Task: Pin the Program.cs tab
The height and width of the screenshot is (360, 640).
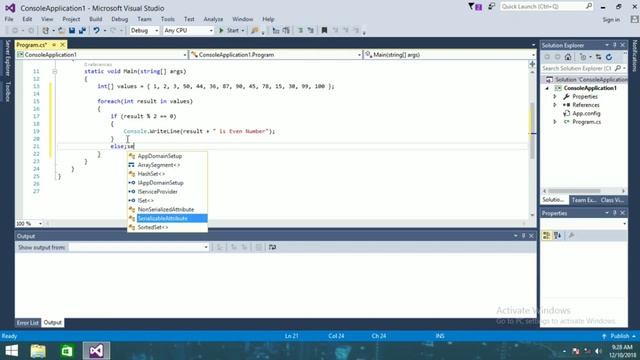Action: (x=54, y=44)
